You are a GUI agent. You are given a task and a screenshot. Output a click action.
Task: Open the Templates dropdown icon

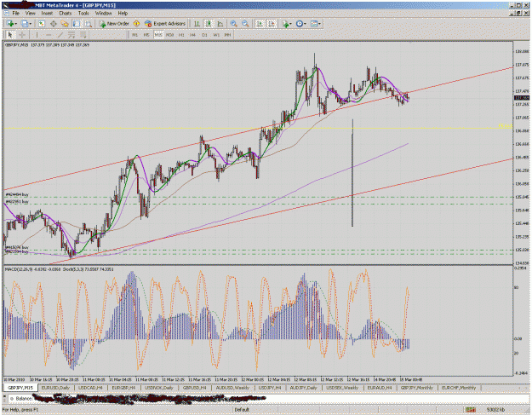(x=315, y=23)
